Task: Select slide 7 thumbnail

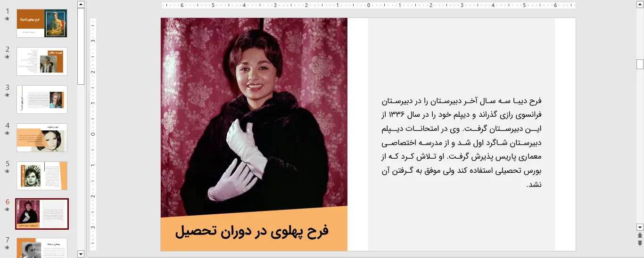Action: 42,248
